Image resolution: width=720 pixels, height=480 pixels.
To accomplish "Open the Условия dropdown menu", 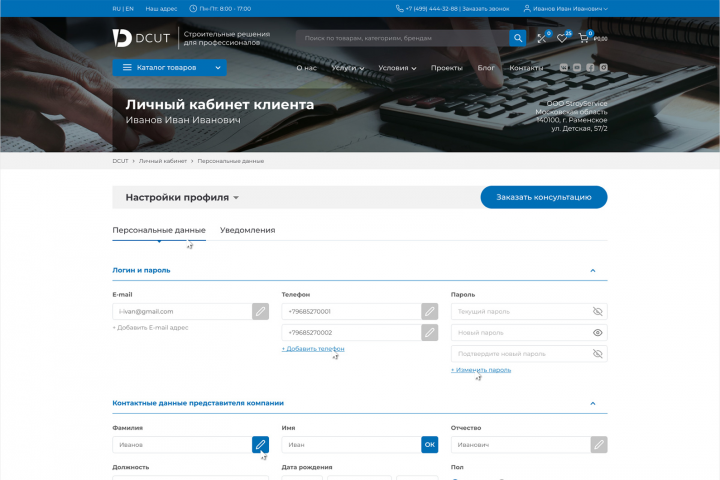I will point(397,68).
